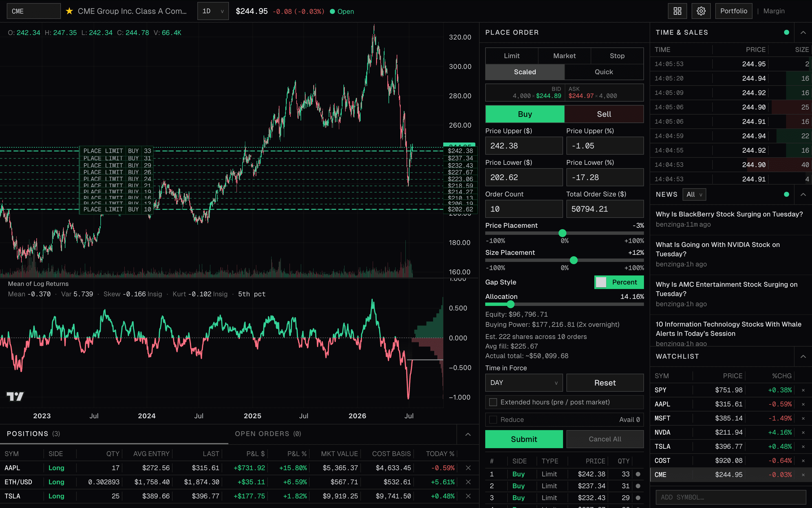
Task: Switch to Scaled order mode
Action: tap(525, 72)
